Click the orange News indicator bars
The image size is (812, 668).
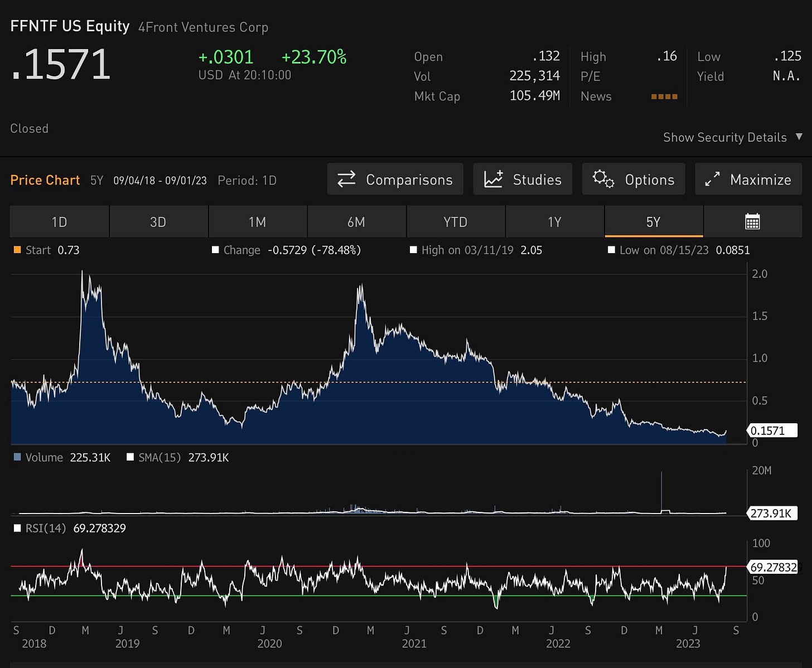664,96
